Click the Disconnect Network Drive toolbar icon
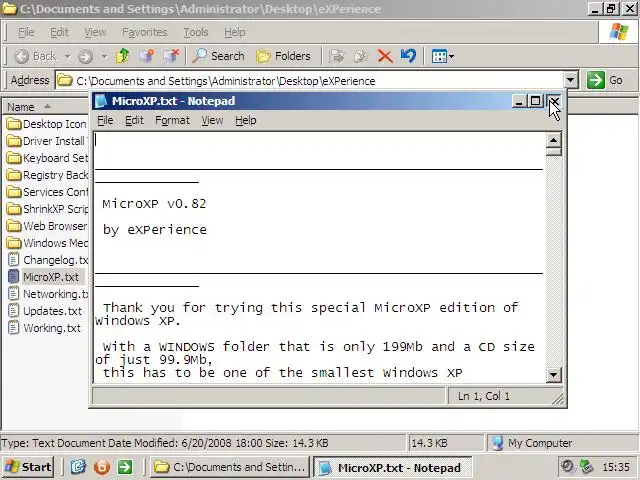640x480 pixels. click(x=171, y=56)
